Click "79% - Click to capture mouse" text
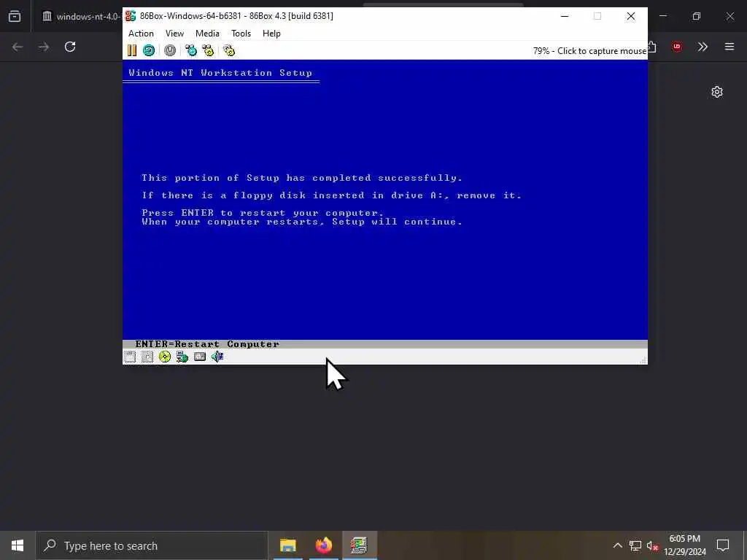The height and width of the screenshot is (560, 747). pyautogui.click(x=589, y=51)
